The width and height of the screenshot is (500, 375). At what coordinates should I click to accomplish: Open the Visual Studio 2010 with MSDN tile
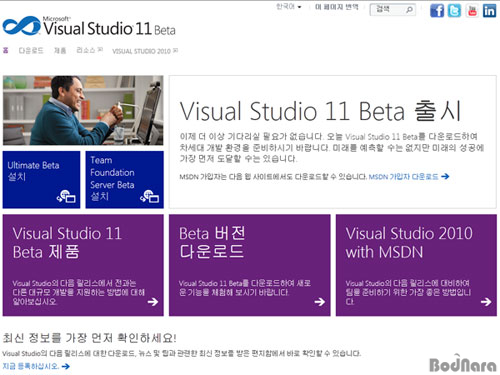(416, 265)
